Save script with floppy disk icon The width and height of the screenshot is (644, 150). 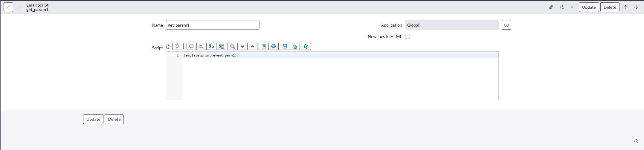[x=285, y=46]
